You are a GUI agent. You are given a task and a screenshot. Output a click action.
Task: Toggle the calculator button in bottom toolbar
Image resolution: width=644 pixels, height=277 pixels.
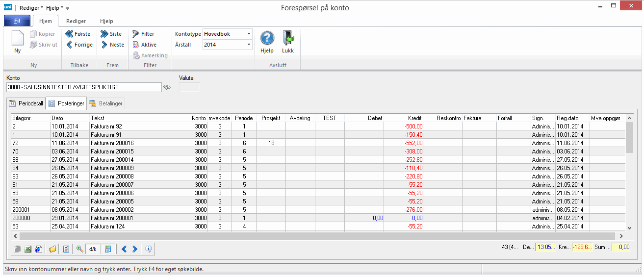108,249
